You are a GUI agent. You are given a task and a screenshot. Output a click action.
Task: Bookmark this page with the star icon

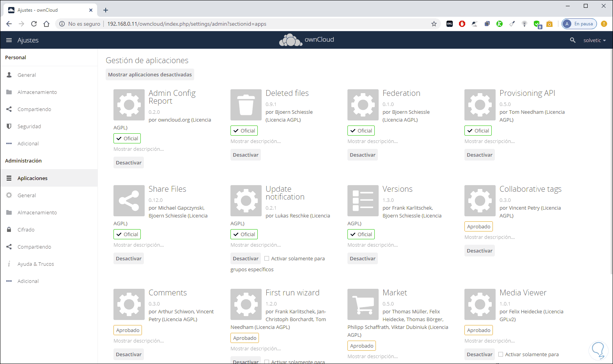click(434, 24)
